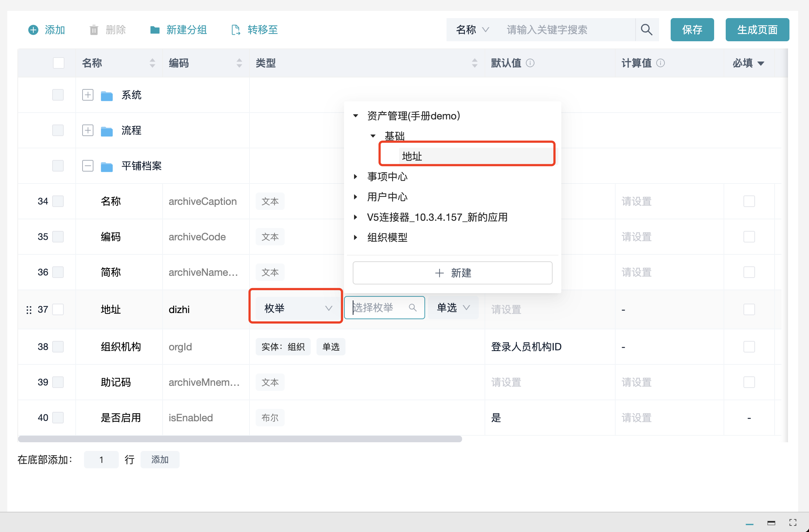Click the 生成页面 button
809x532 pixels.
pyautogui.click(x=758, y=30)
